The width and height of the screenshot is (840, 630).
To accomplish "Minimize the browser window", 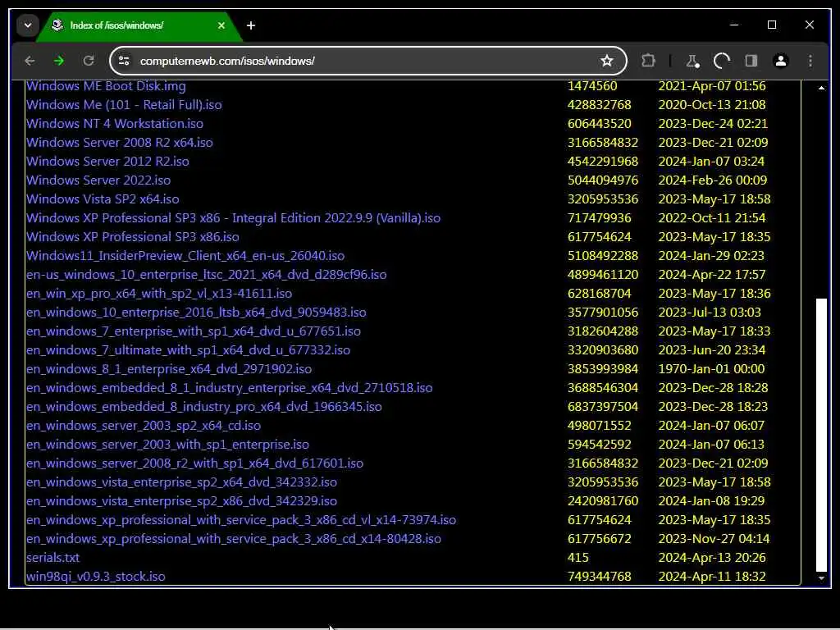I will 734,25.
